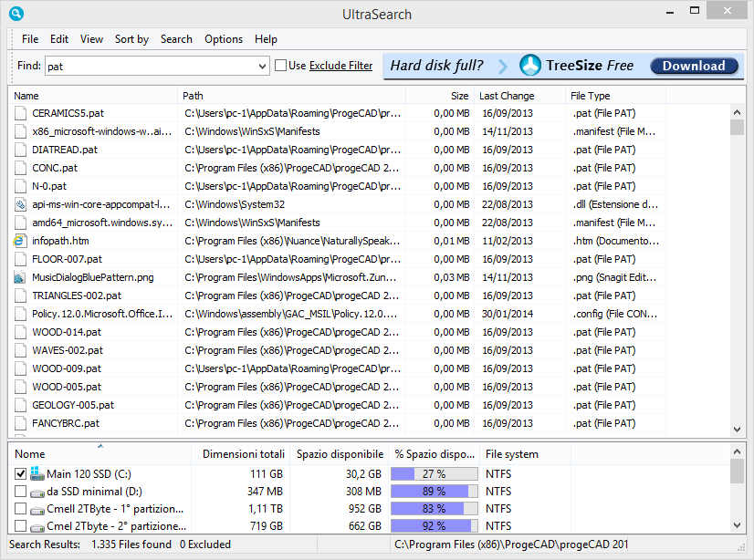The width and height of the screenshot is (754, 560).
Task: Open the Search menu
Action: coord(176,39)
